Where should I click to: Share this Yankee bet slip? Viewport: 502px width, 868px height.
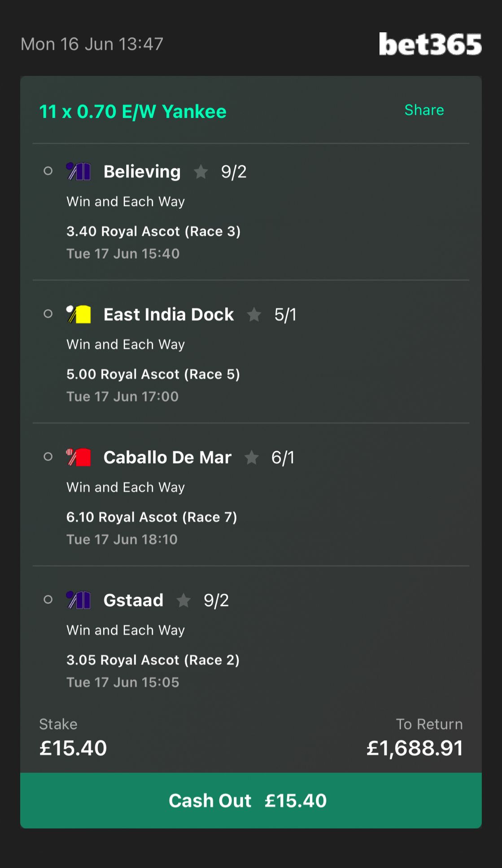[424, 110]
